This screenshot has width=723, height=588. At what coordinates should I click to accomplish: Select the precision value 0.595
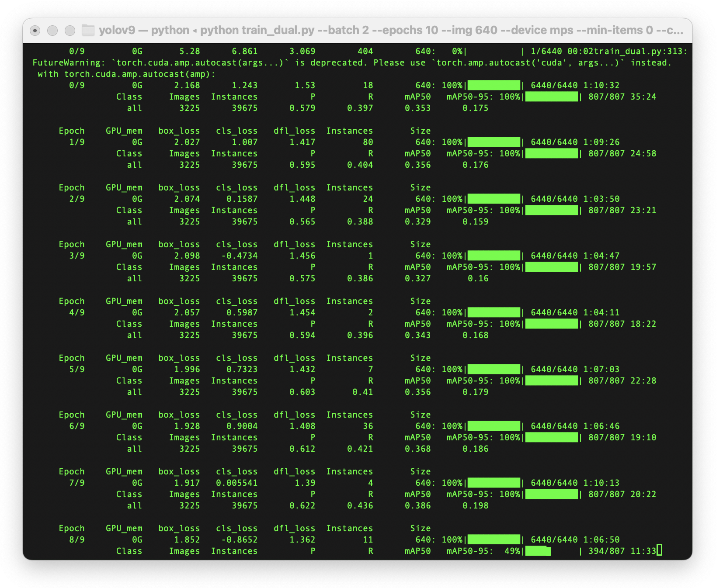click(302, 165)
